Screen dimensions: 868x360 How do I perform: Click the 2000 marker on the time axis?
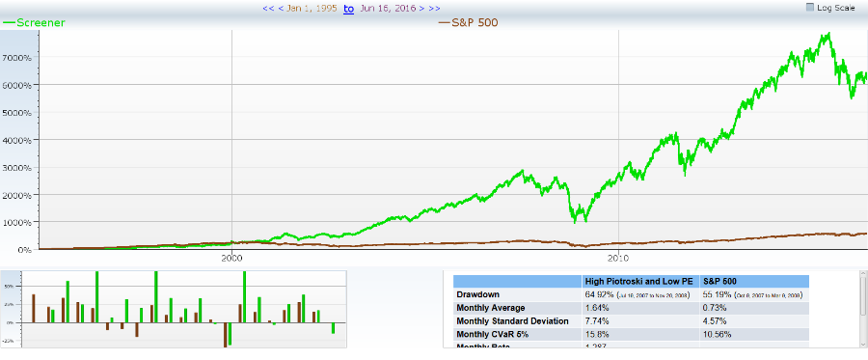231,258
